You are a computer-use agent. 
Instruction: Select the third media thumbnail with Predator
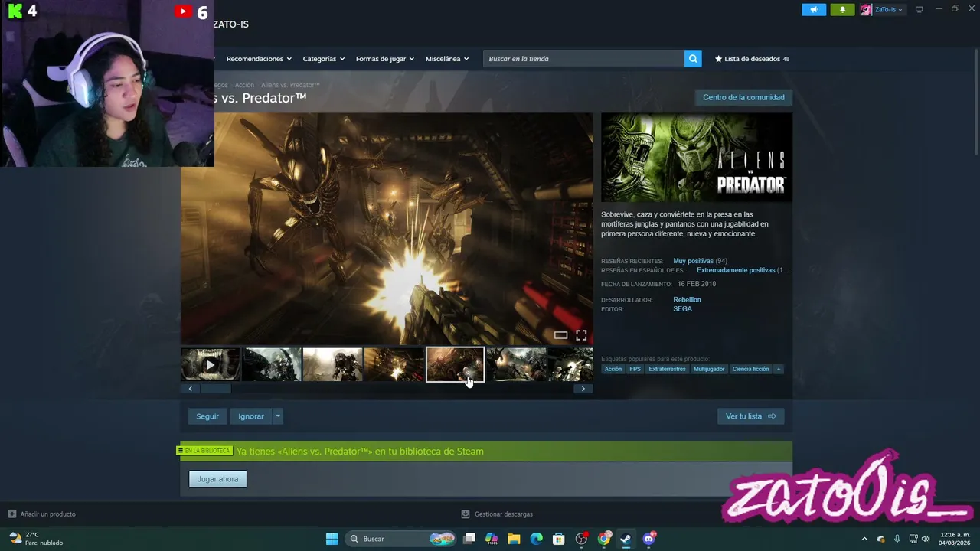point(333,364)
